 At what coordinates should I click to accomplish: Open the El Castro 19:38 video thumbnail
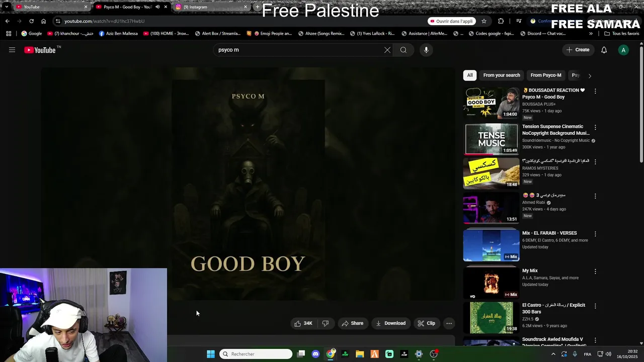tap(491, 318)
